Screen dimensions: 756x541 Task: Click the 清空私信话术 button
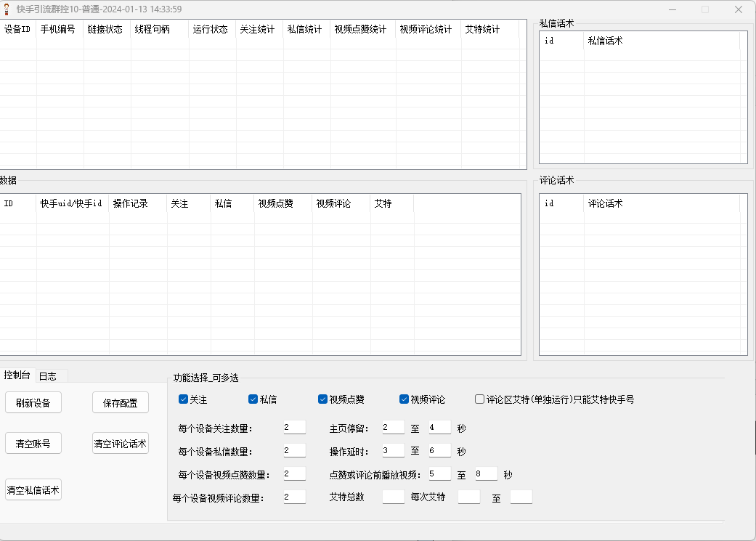pos(33,489)
